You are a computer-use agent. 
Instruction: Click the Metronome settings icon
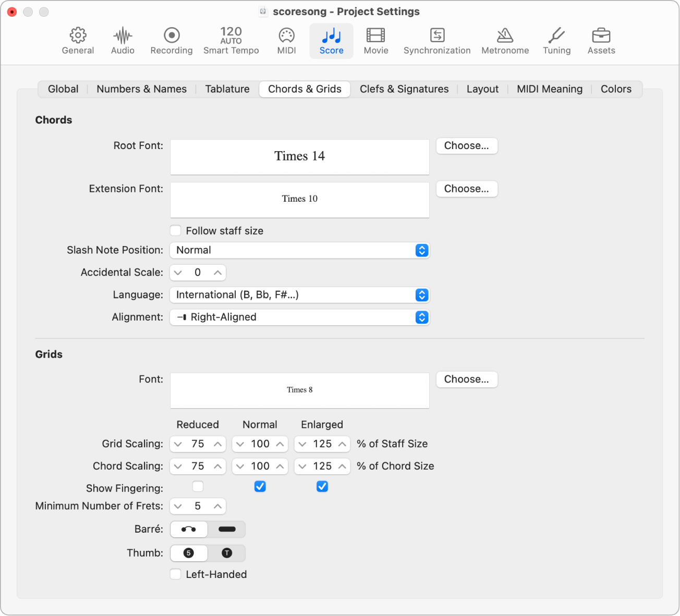pos(504,41)
